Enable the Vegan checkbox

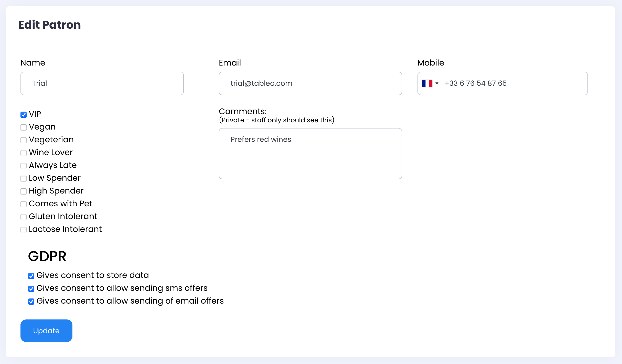[24, 127]
